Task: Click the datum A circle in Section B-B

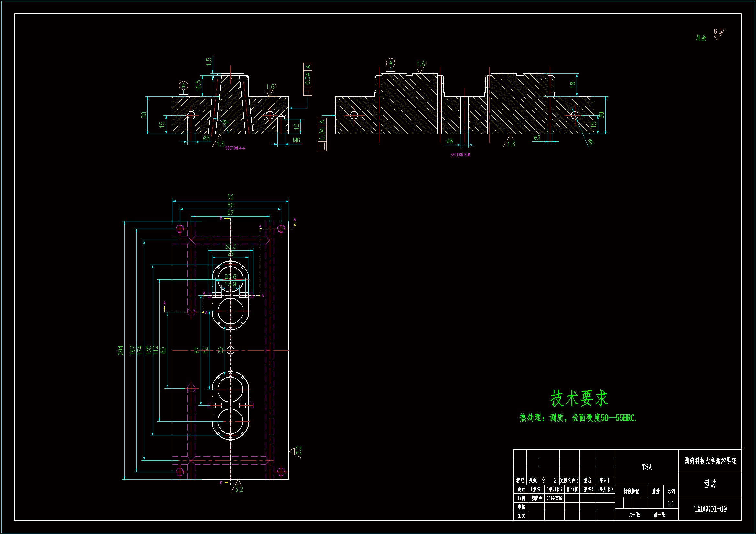Action: [391, 63]
